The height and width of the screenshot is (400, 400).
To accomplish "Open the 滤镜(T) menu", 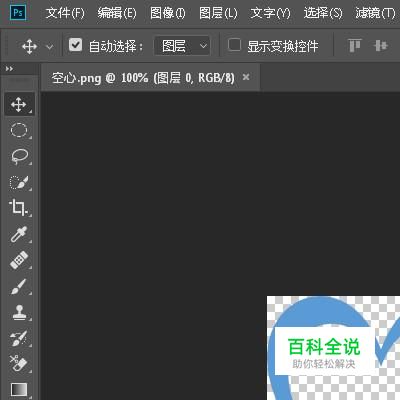I will 375,13.
